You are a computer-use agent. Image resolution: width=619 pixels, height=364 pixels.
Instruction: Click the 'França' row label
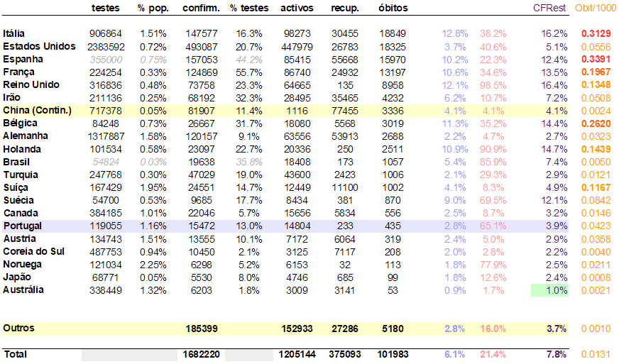point(18,72)
